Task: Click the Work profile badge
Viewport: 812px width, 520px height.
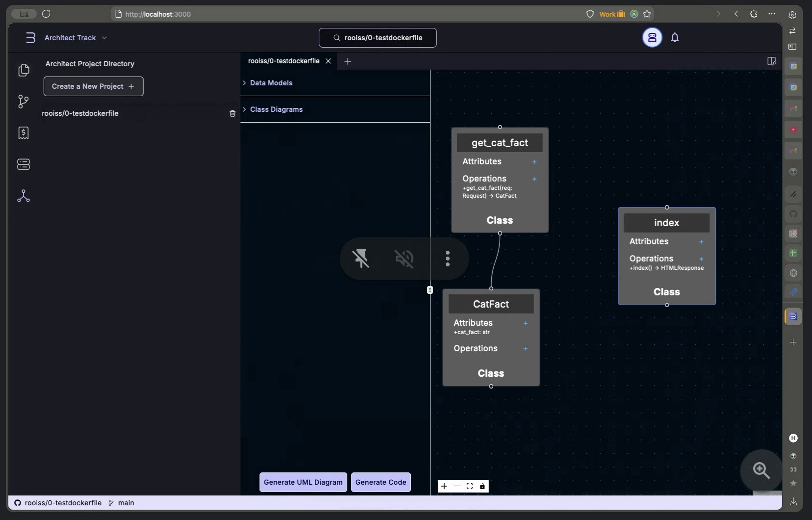Action: [x=612, y=14]
